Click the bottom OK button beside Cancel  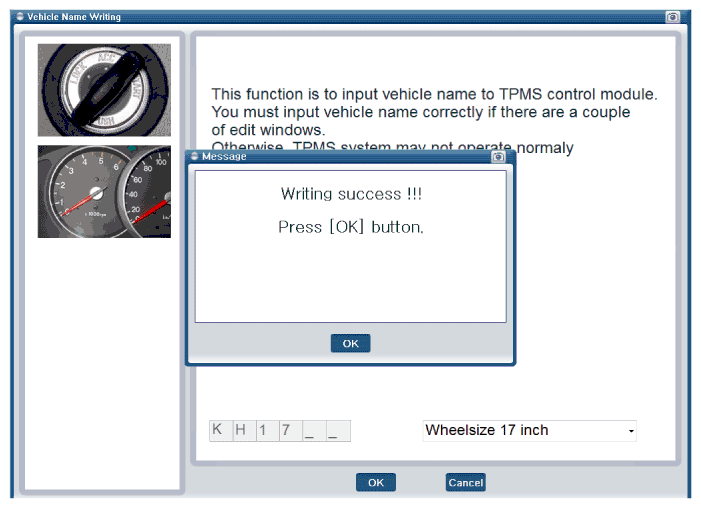pos(376,482)
